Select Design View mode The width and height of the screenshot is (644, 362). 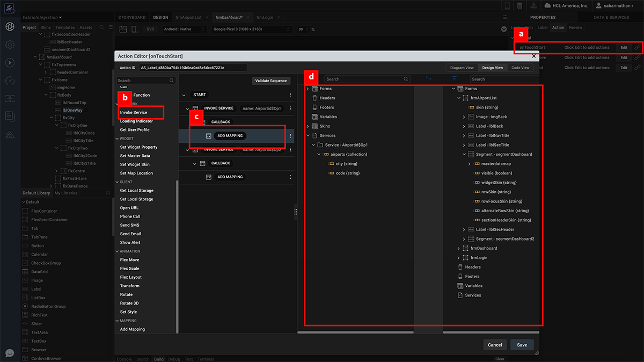[x=492, y=68]
